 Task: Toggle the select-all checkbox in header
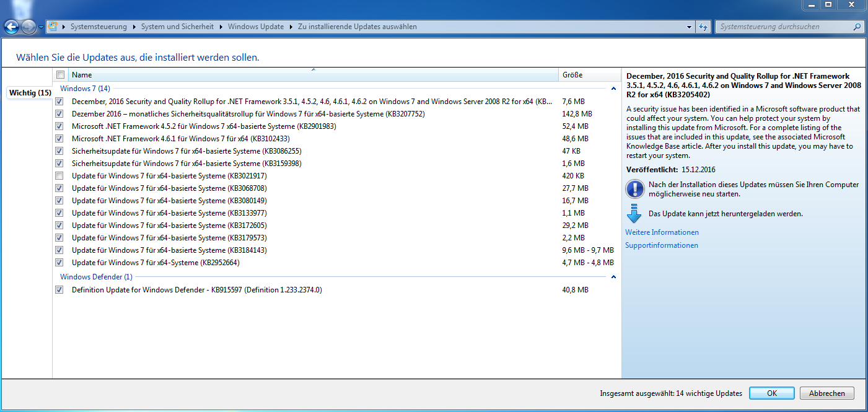[x=60, y=75]
